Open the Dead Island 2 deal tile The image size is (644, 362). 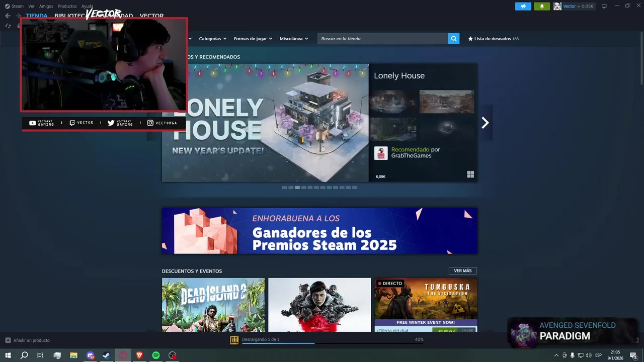[213, 305]
